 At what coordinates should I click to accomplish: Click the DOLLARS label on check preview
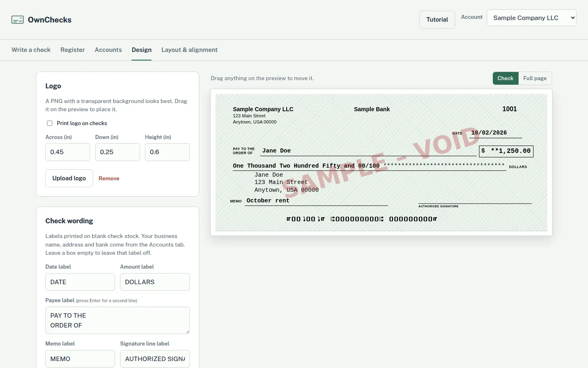click(x=518, y=167)
